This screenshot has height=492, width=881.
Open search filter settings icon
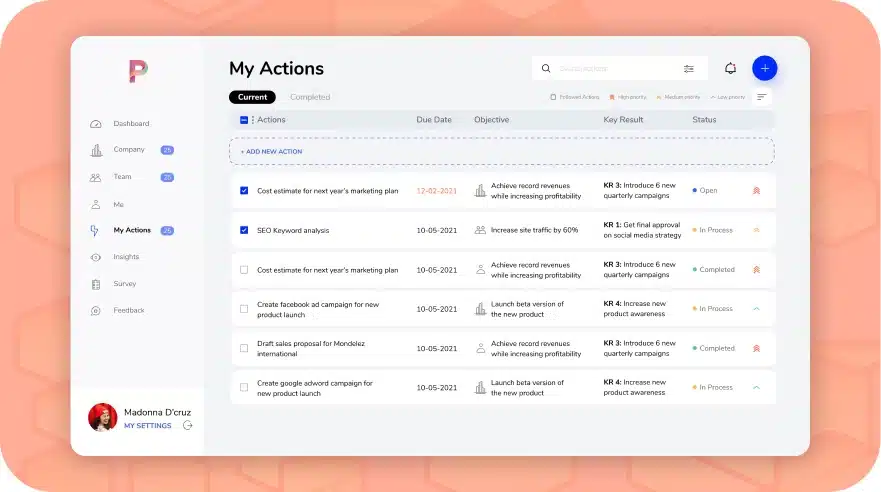click(x=688, y=69)
